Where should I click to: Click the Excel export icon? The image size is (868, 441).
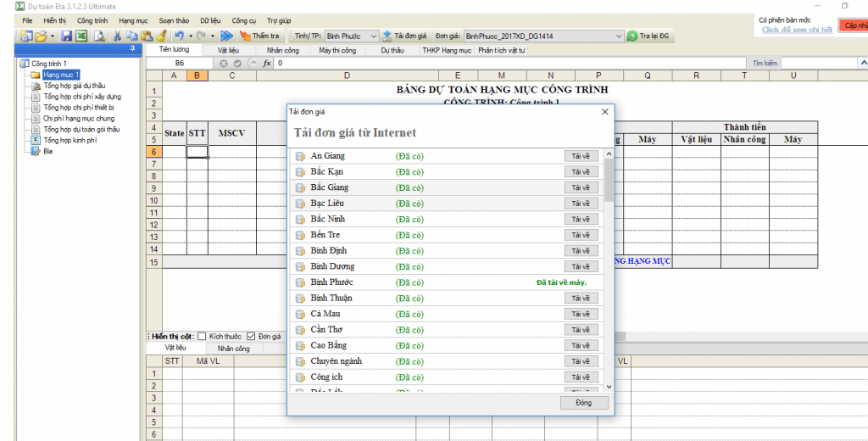(81, 36)
